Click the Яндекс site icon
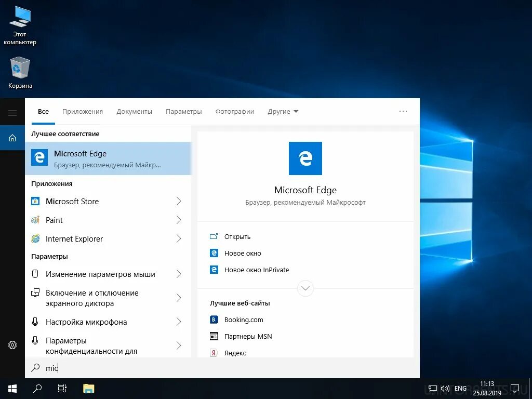Screen dimensions: 532x399 tap(214, 353)
